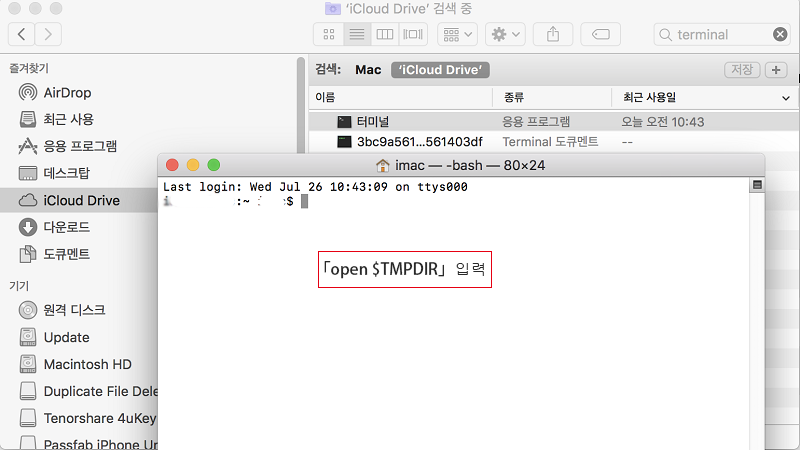Open the item arrangement dropdown

[457, 34]
